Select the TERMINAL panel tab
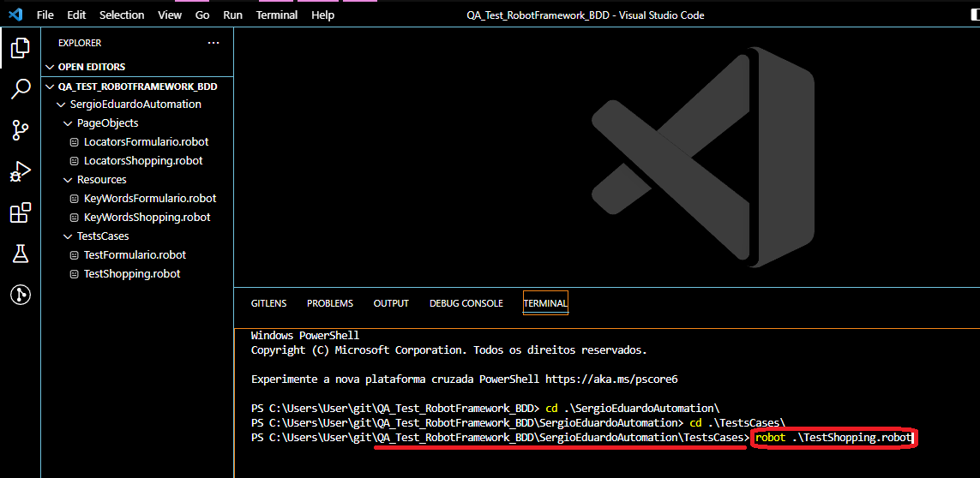 click(x=545, y=303)
